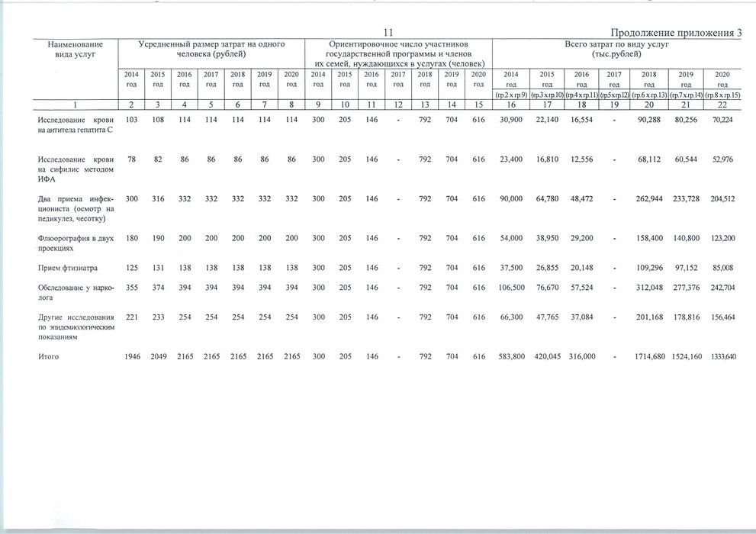Click formula note '(гр.8 х гр.15)'
The image size is (756, 534).
coord(722,95)
